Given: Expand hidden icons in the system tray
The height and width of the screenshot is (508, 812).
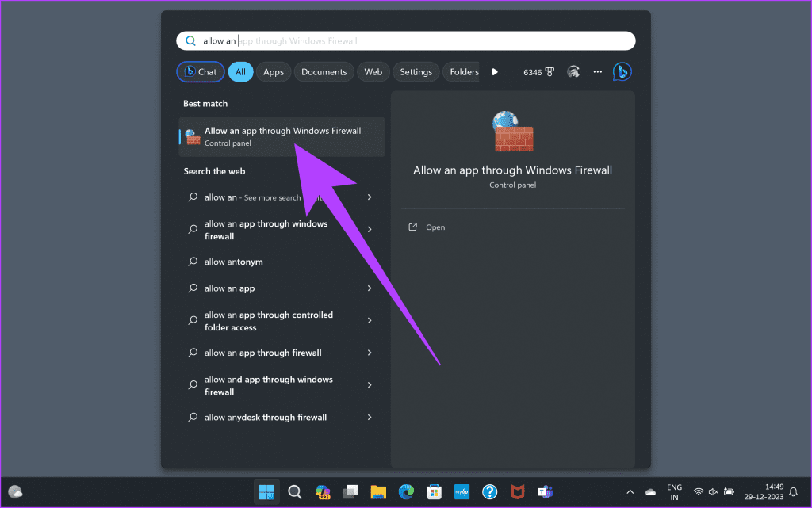Looking at the screenshot, I should [630, 491].
